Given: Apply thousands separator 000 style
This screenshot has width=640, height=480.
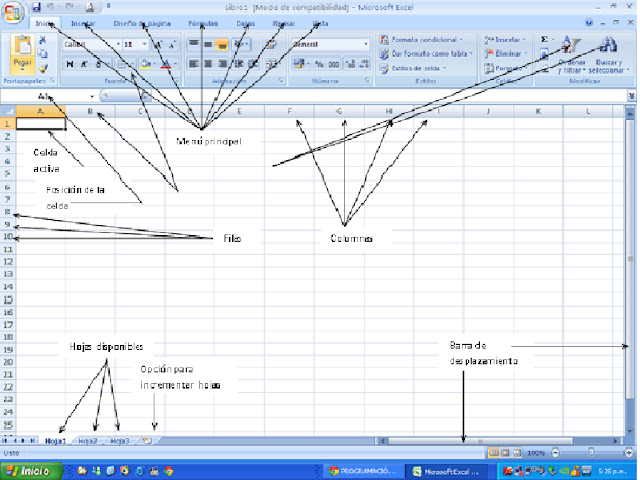Looking at the screenshot, I should click(334, 64).
